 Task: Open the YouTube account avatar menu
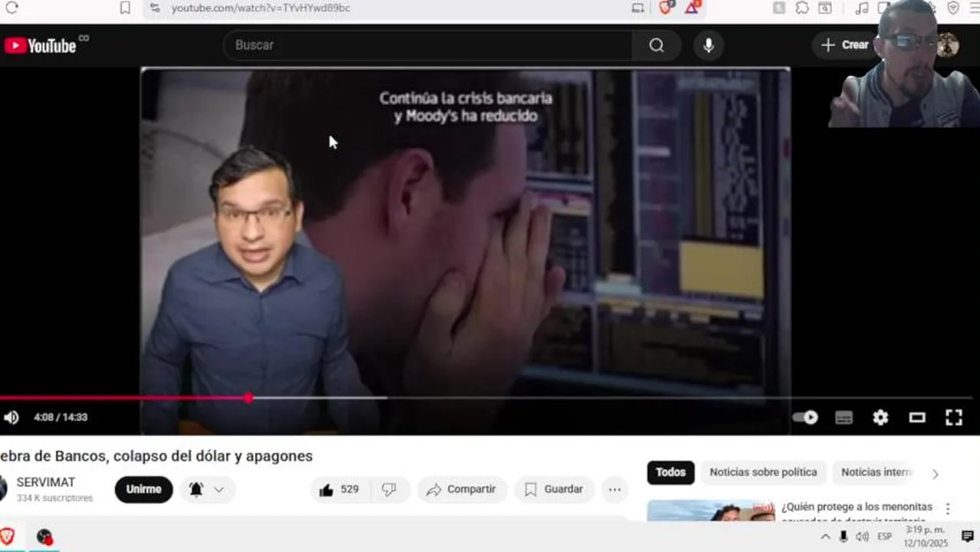(948, 45)
